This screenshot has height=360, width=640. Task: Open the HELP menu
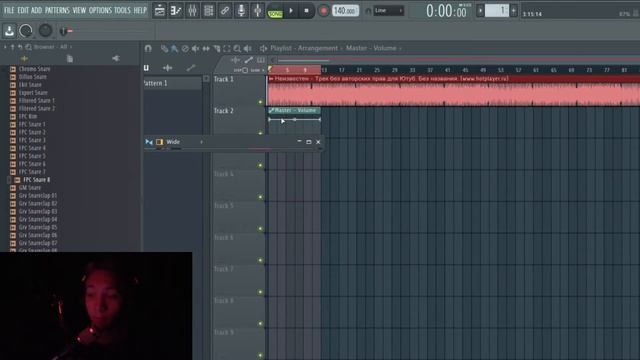click(x=140, y=10)
